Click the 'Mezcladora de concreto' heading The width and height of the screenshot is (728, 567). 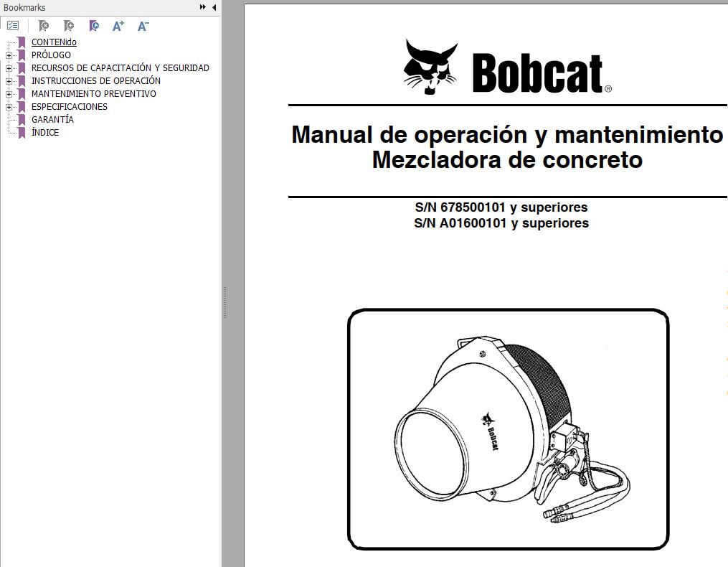click(507, 160)
